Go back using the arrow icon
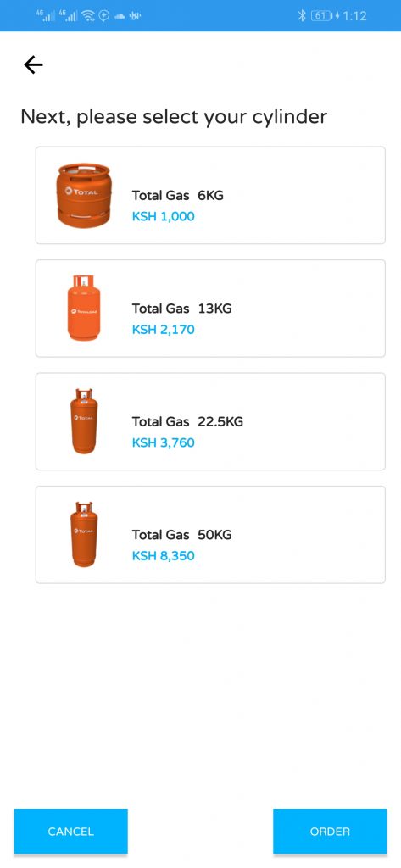401x868 pixels. (x=33, y=65)
